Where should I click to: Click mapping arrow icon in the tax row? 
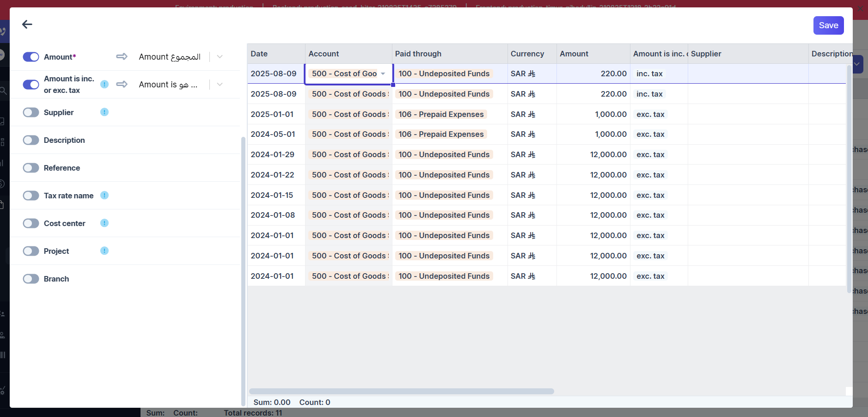pos(122,84)
